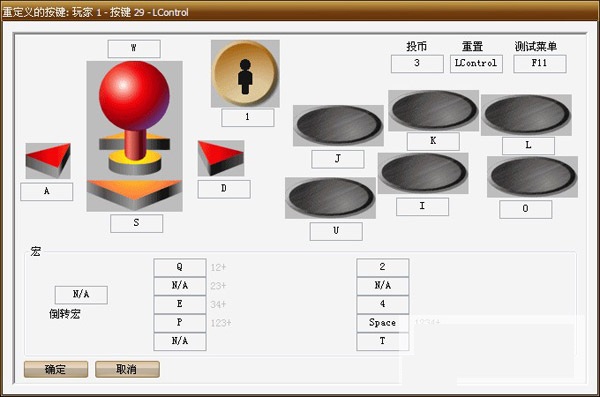600x397 pixels.
Task: Select the macro field showing Space
Action: click(x=383, y=323)
